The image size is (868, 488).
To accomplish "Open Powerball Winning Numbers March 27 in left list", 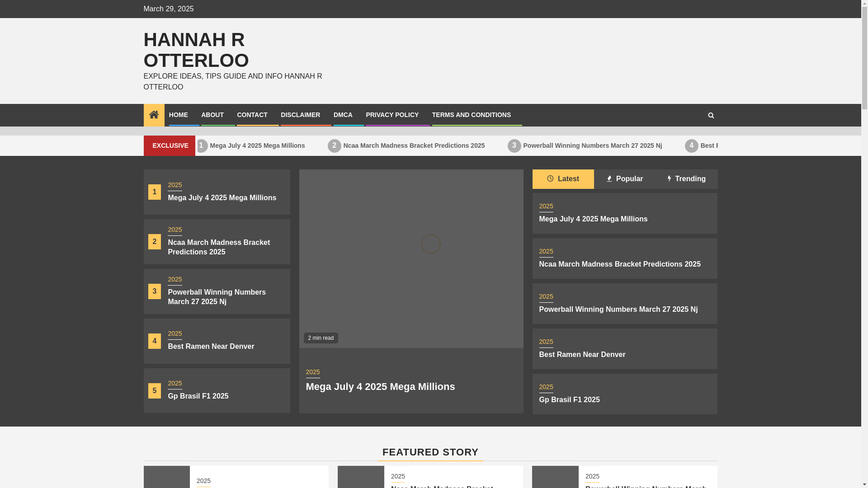I will tap(217, 297).
